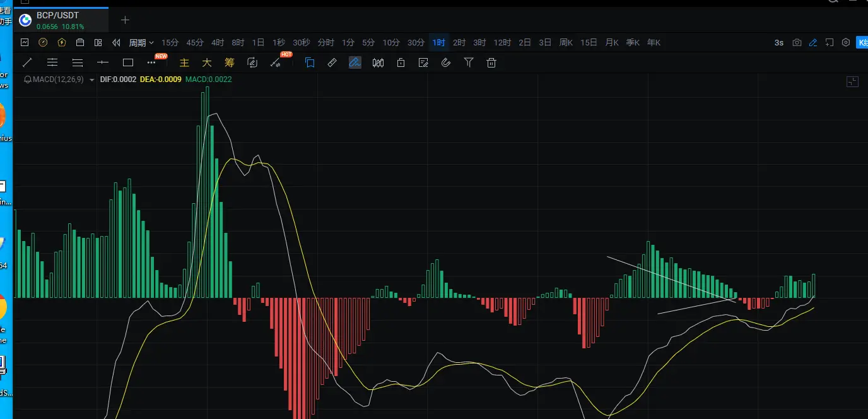The image size is (868, 419).
Task: Switch to the 45分 timeframe
Action: pos(194,42)
